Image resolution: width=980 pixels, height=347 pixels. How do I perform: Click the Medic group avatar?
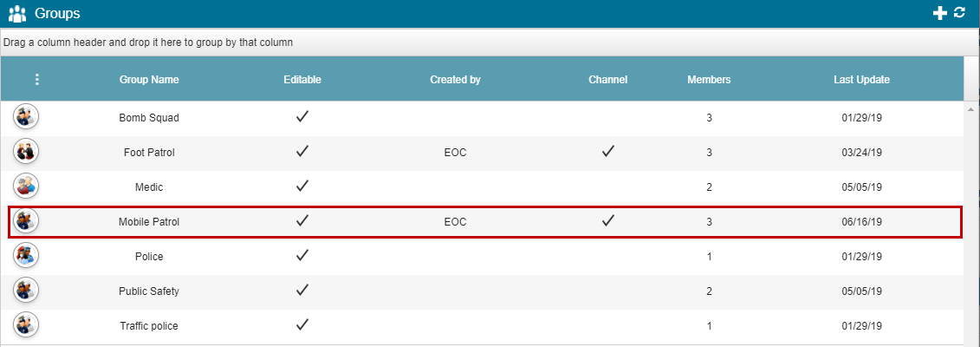click(x=26, y=187)
